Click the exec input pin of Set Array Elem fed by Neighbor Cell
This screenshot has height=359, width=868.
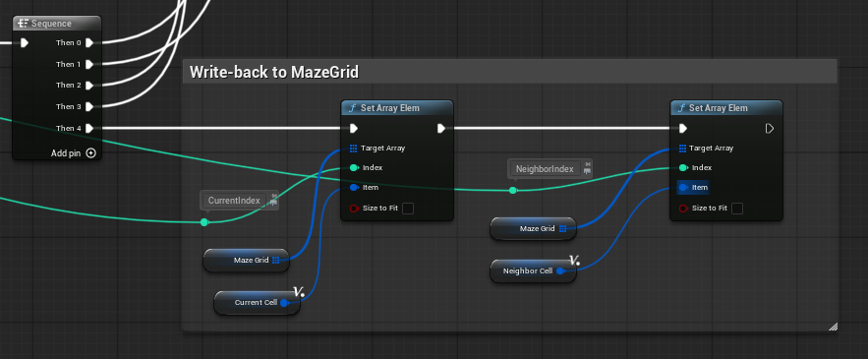(683, 129)
